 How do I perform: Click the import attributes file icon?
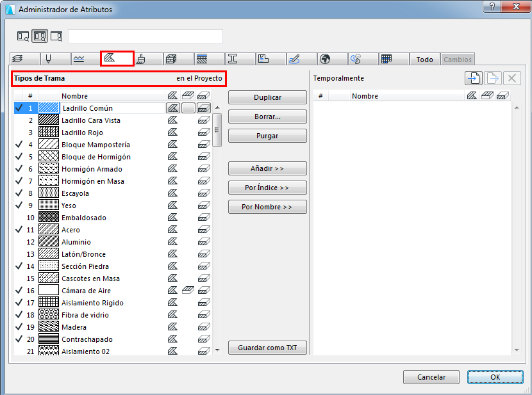(x=473, y=78)
